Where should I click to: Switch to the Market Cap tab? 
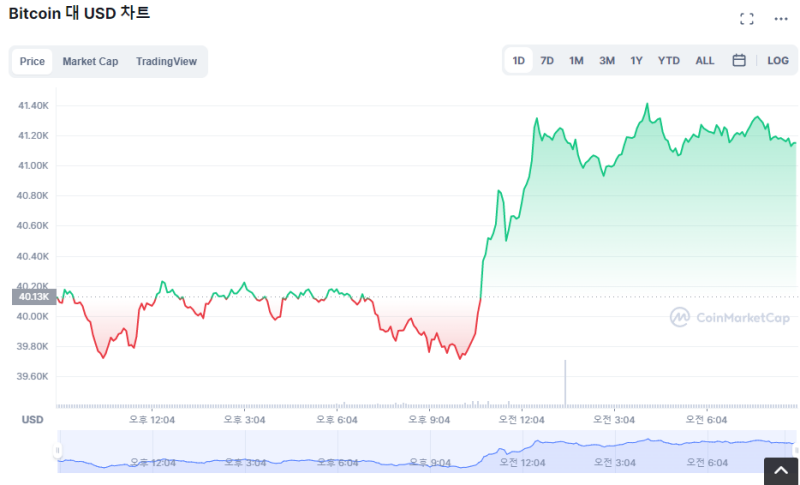tap(90, 61)
